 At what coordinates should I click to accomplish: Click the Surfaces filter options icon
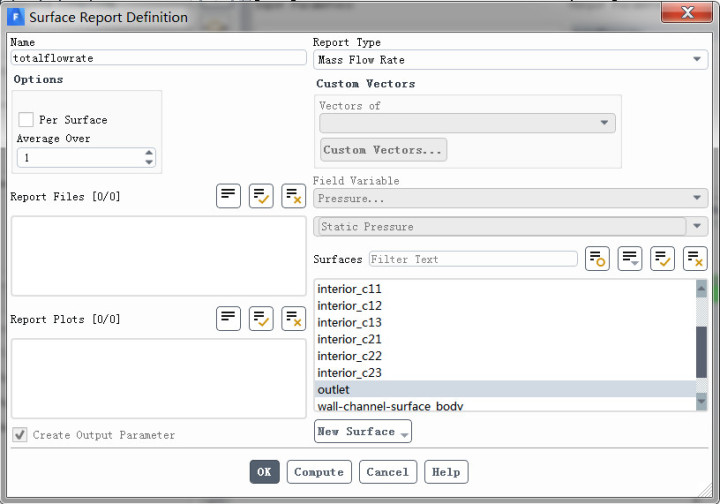597,258
